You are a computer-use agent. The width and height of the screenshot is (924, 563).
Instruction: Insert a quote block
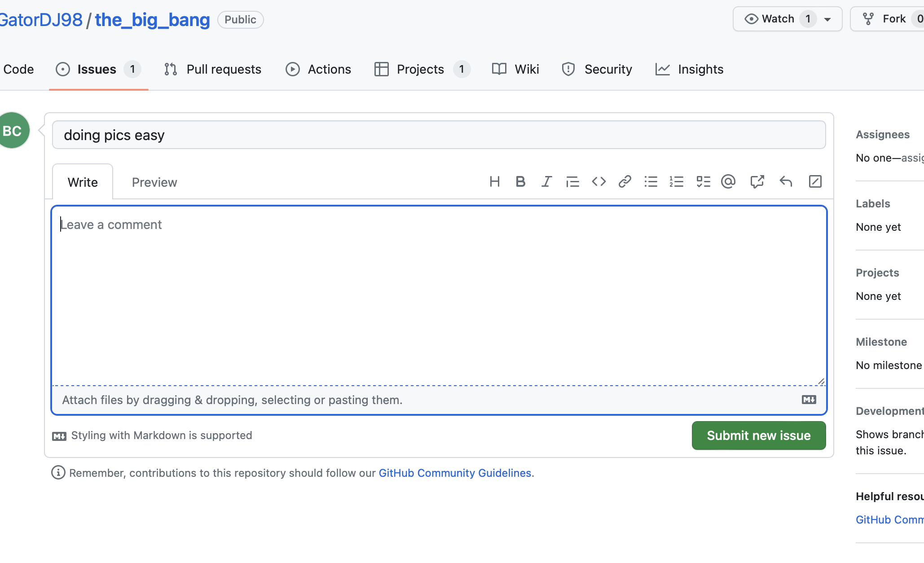[572, 181]
